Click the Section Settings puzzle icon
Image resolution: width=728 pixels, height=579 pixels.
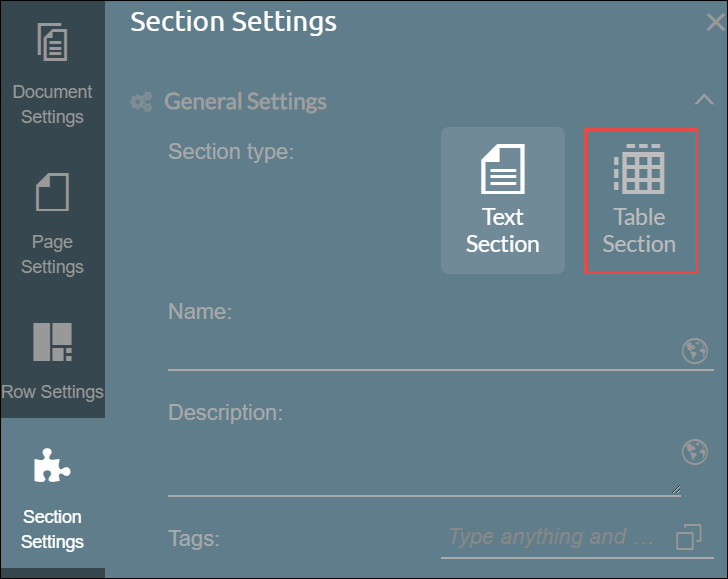click(52, 466)
